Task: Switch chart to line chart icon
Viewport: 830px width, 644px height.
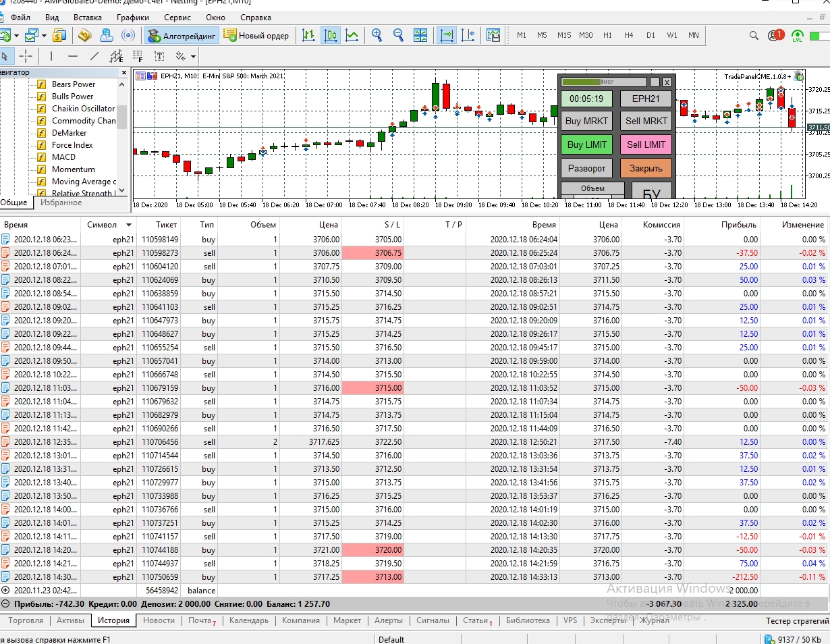Action: [352, 35]
